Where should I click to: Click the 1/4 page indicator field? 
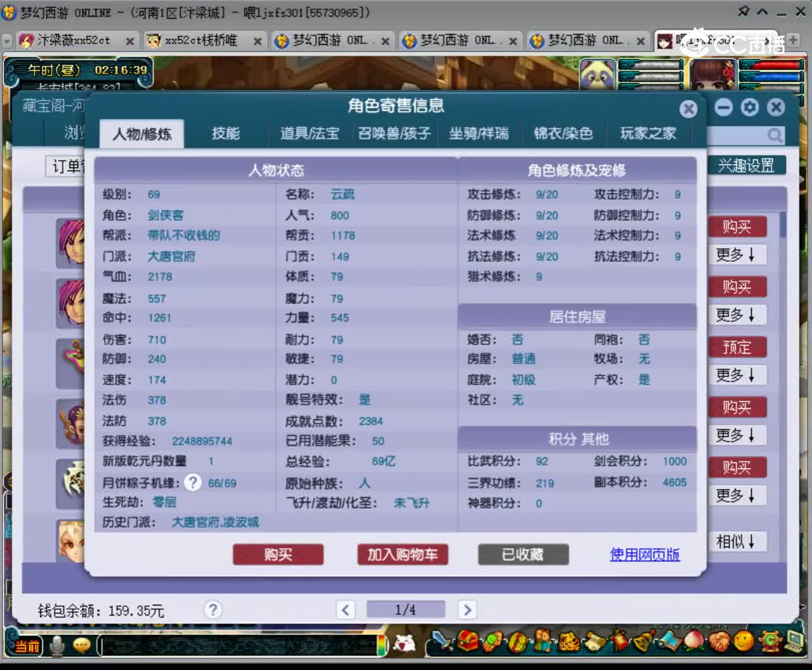pos(405,610)
